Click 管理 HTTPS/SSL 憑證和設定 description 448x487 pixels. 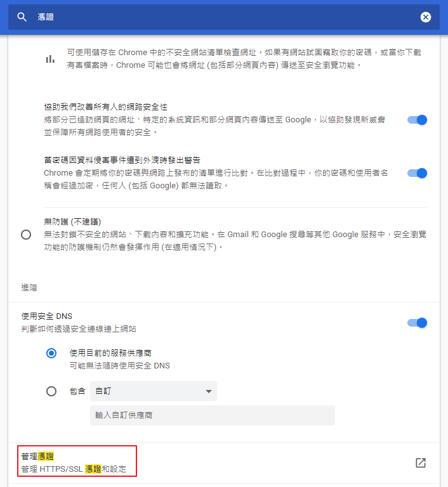coord(74,469)
